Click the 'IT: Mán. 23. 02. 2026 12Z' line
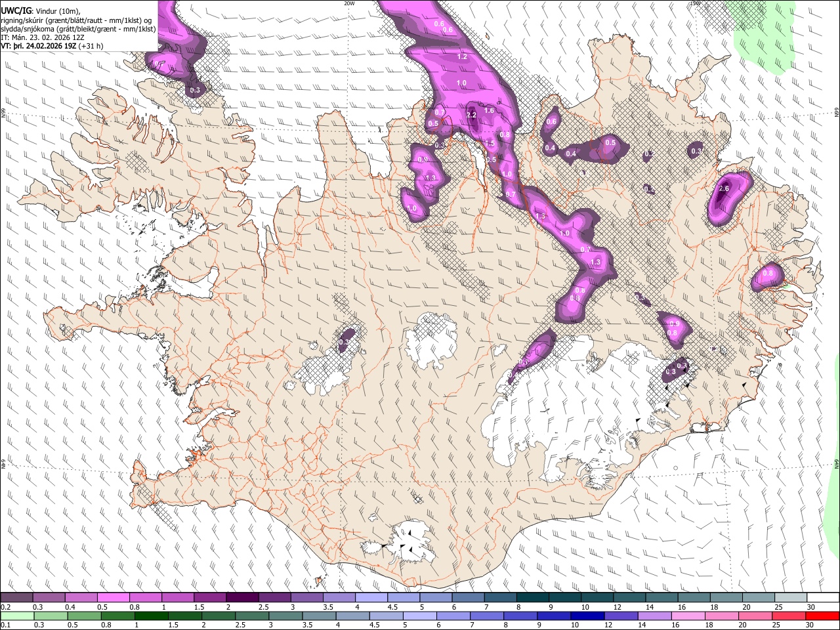This screenshot has width=840, height=630. pyautogui.click(x=43, y=37)
